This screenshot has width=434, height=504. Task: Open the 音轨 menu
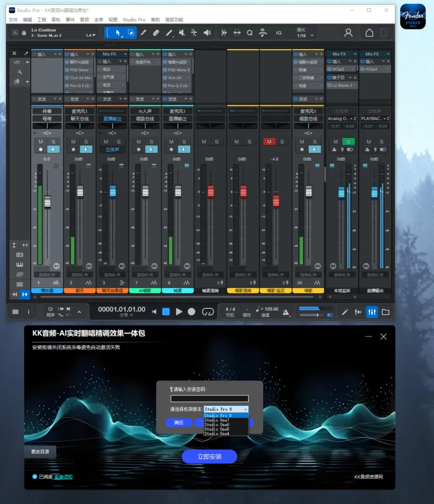click(x=56, y=20)
